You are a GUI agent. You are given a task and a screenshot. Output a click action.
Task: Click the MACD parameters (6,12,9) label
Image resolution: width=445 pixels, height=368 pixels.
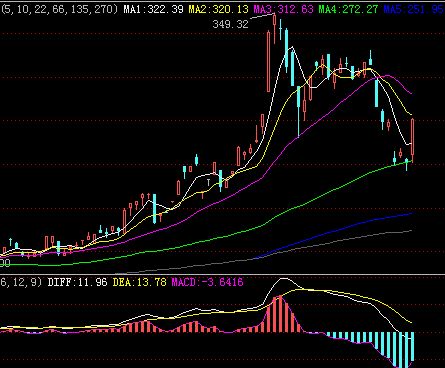(21, 282)
